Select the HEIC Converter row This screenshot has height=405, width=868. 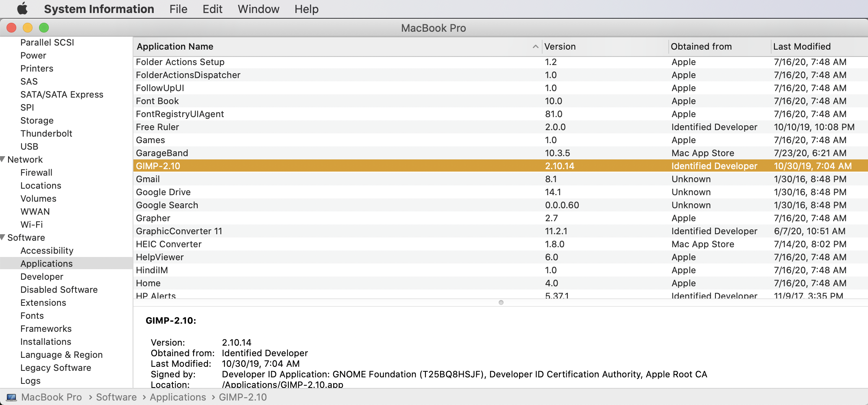[x=501, y=244]
